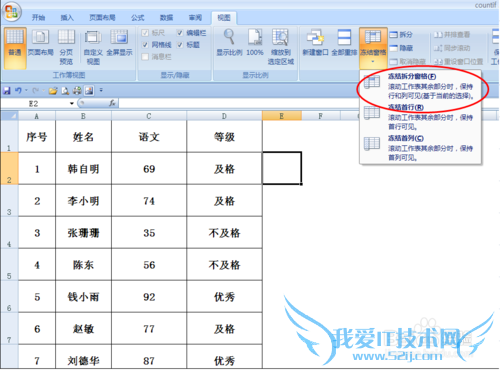Click cell containing 韩自明
This screenshot has width=500, height=371.
83,169
